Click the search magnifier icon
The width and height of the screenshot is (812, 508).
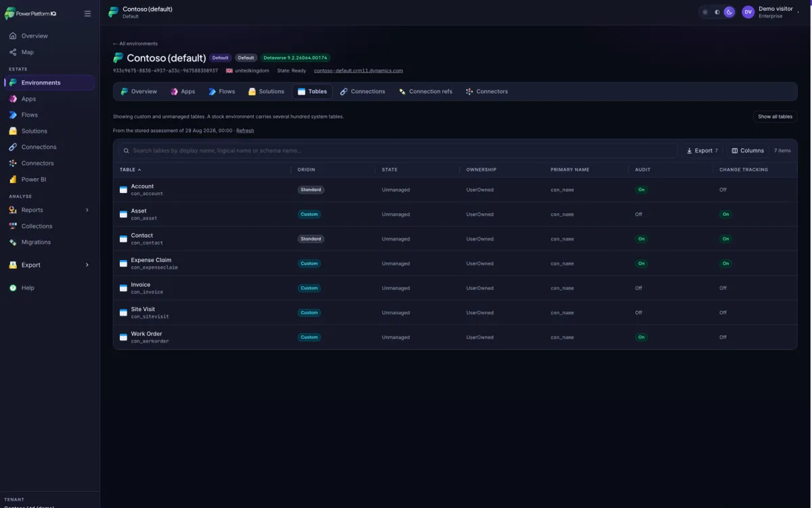point(127,150)
